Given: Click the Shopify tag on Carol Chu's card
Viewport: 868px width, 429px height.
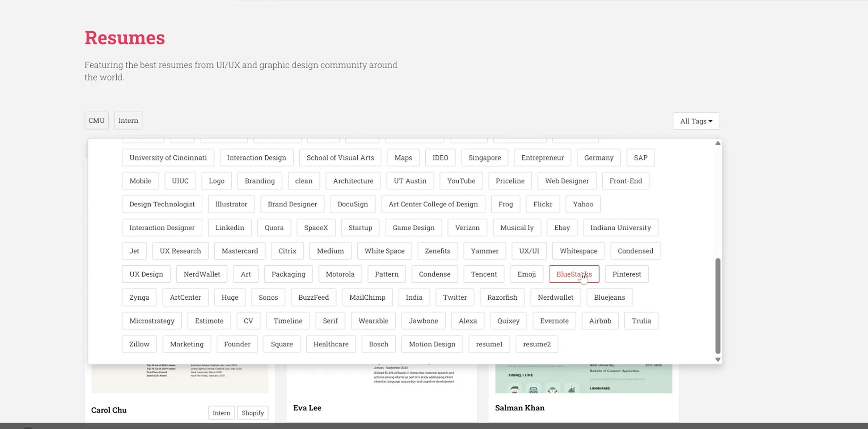Looking at the screenshot, I should click(x=252, y=413).
